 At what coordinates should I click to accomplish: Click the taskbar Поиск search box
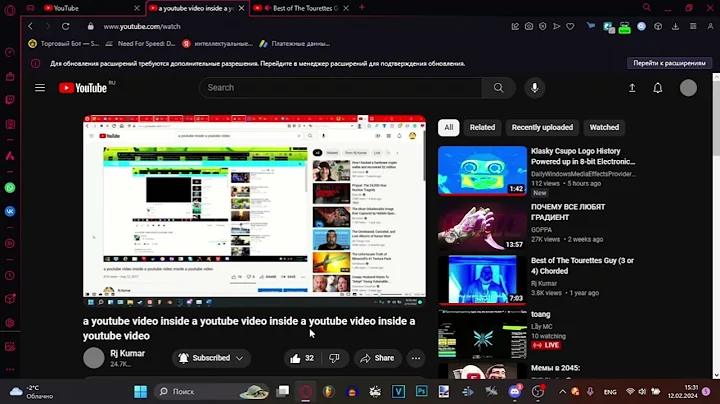pyautogui.click(x=212, y=391)
